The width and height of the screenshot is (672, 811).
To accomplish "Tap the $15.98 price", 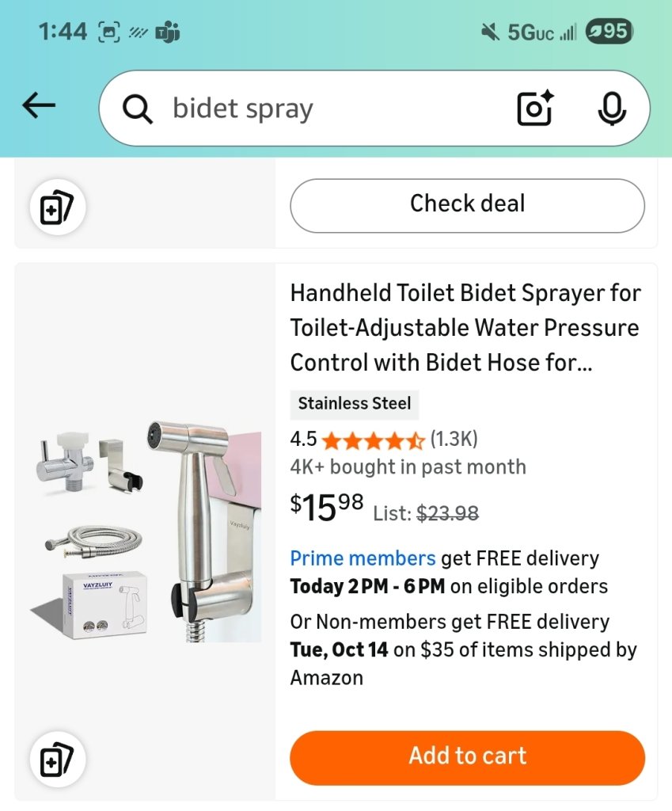I will pos(327,507).
